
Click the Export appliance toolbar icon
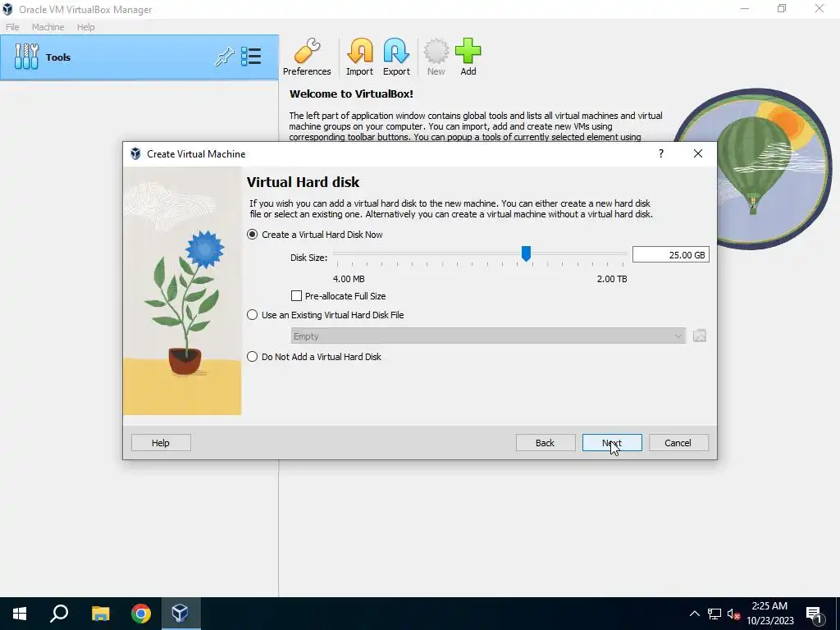pyautogui.click(x=396, y=57)
